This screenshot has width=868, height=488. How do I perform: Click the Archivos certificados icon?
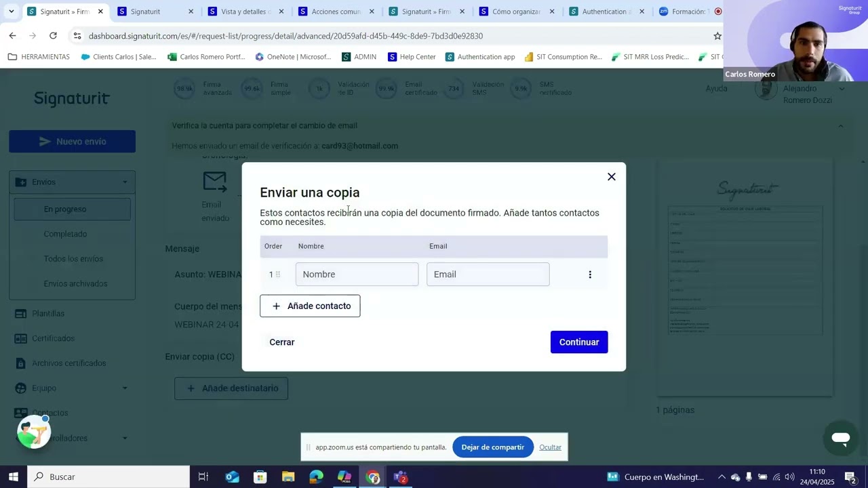click(20, 363)
